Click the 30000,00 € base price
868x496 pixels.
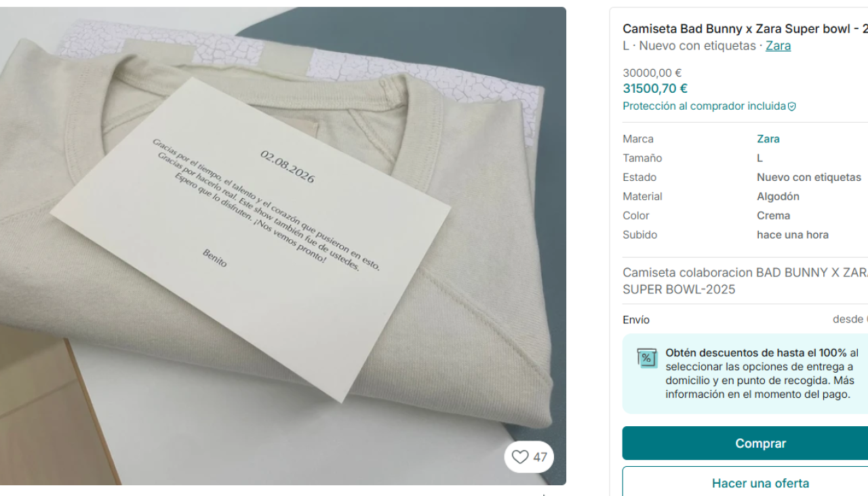click(x=652, y=73)
